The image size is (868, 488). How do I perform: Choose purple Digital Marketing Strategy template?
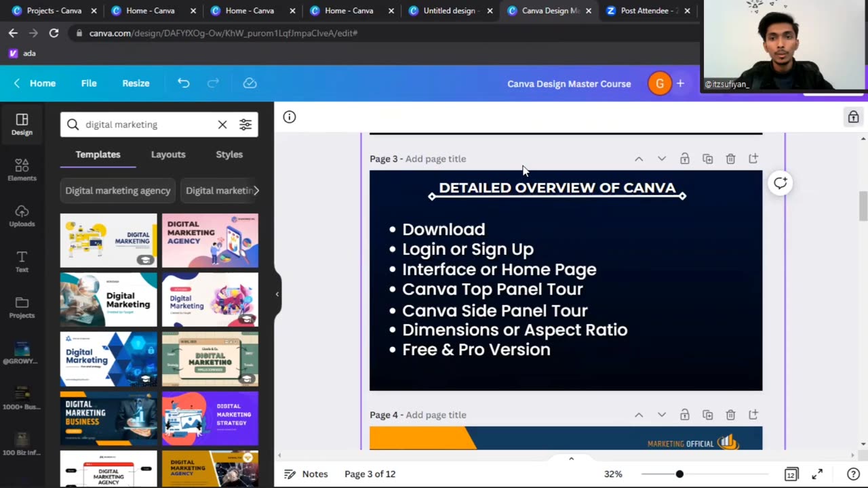(x=210, y=418)
